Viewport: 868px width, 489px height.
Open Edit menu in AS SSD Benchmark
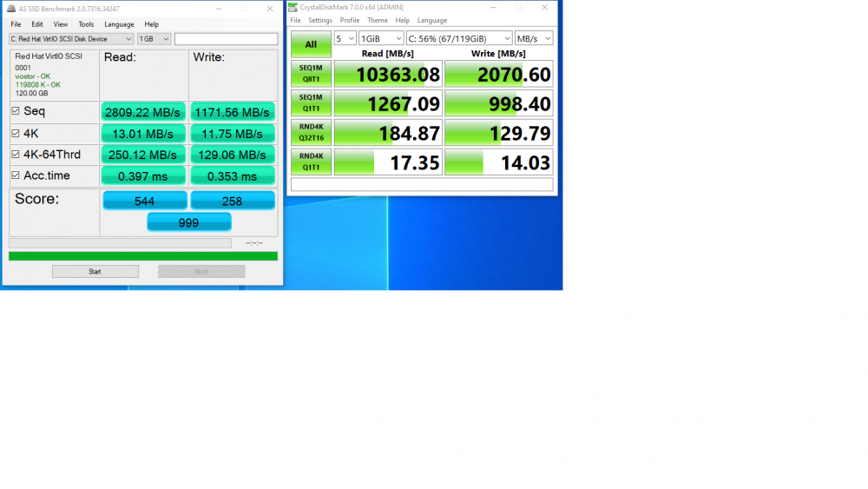[37, 24]
